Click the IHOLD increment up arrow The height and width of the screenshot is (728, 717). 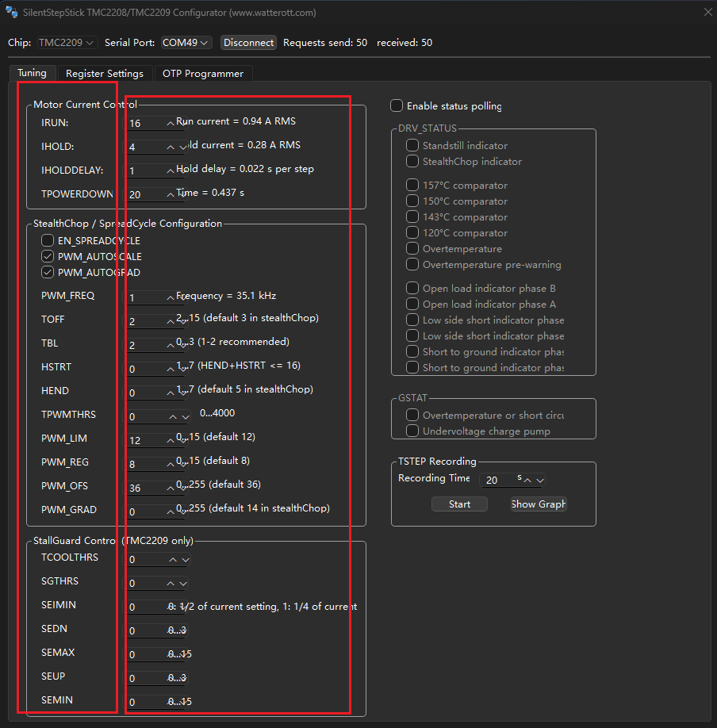click(171, 147)
